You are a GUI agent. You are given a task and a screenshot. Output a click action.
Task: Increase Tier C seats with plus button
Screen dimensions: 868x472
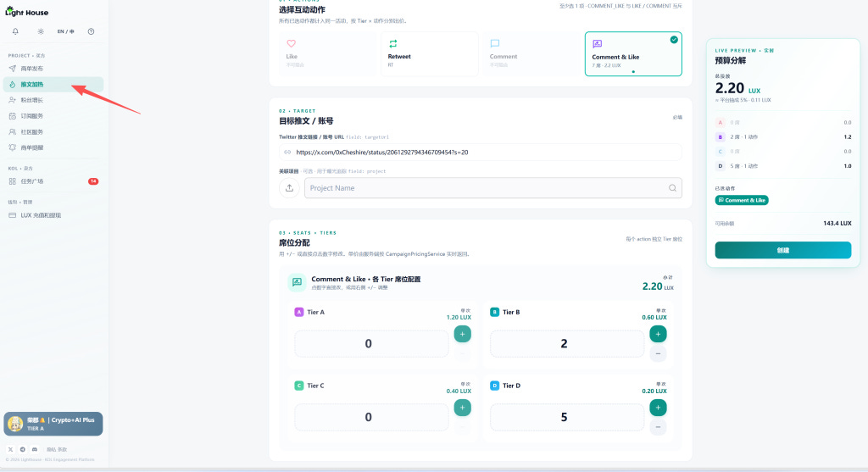462,408
